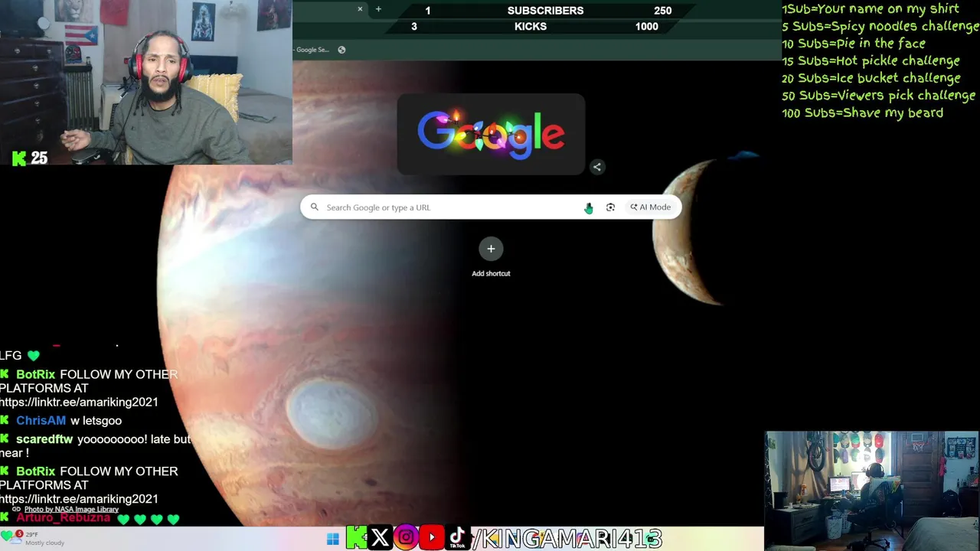Open a new tab with the plus button

tap(378, 9)
